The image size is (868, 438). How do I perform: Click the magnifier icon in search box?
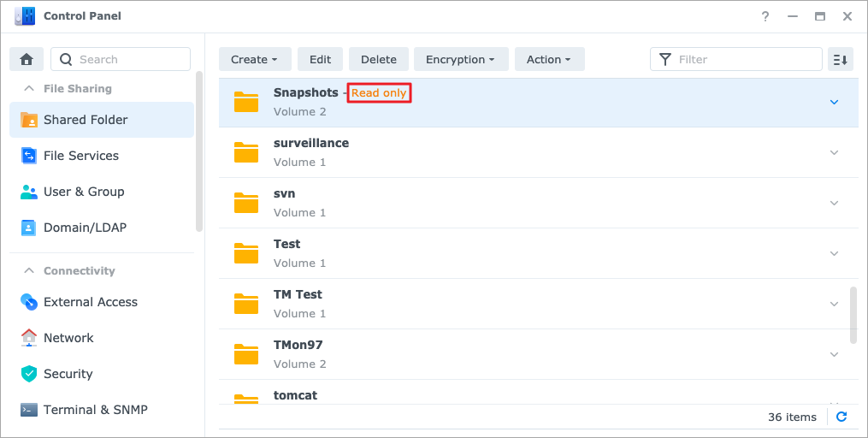(x=66, y=59)
